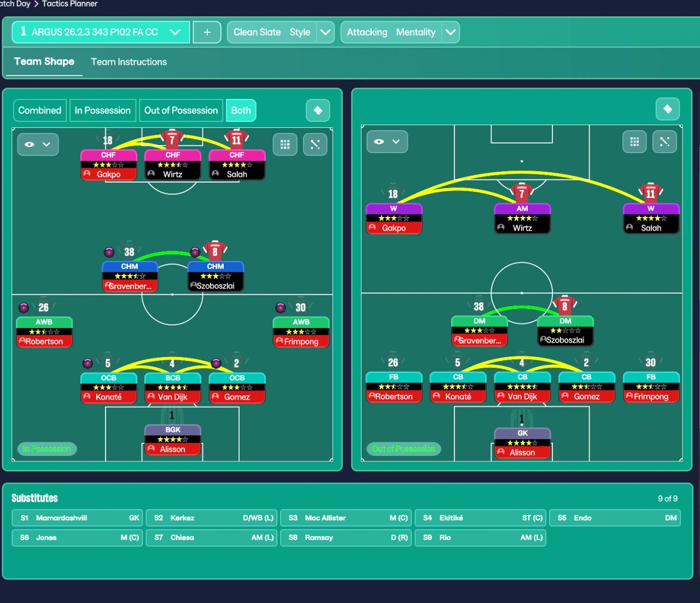Select substitute S8 Ramsay
Screen dimensions: 700x603
[346, 537]
